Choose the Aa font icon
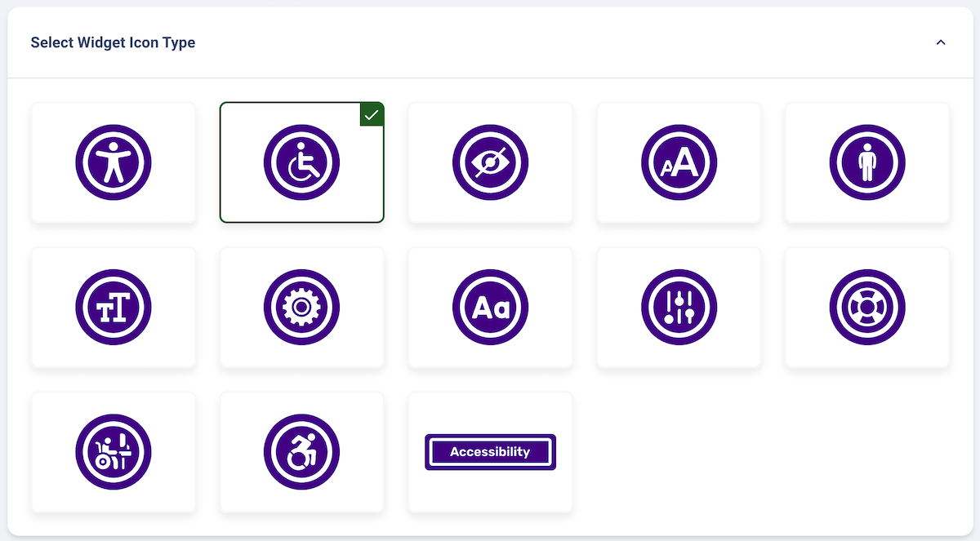 (491, 308)
